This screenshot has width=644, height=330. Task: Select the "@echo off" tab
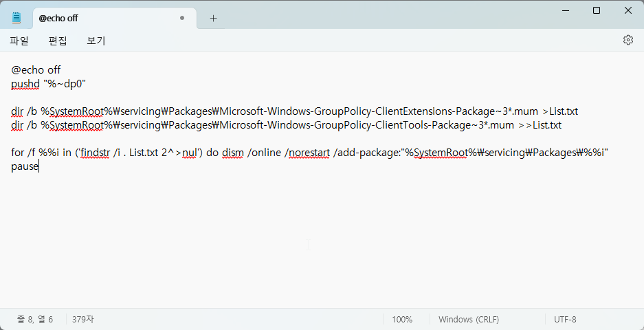coord(115,18)
